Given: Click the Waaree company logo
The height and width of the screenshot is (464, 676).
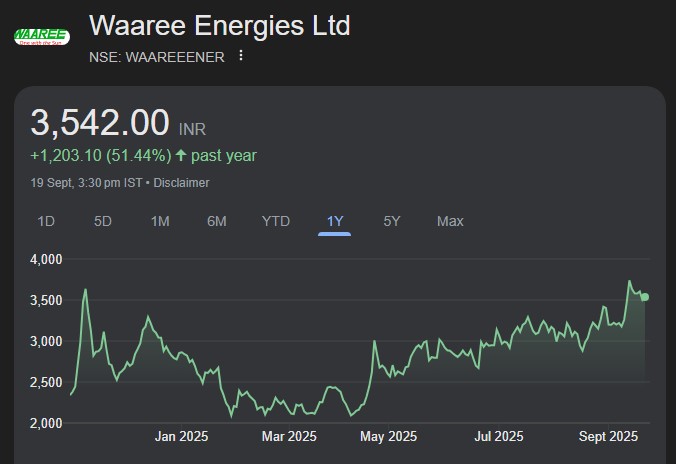Looking at the screenshot, I should click(41, 37).
